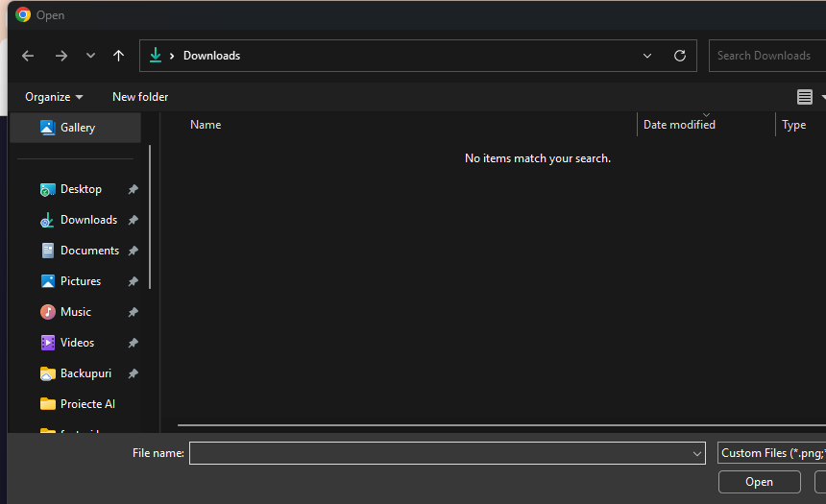Select the Music folder icon
This screenshot has width=826, height=504.
48,312
